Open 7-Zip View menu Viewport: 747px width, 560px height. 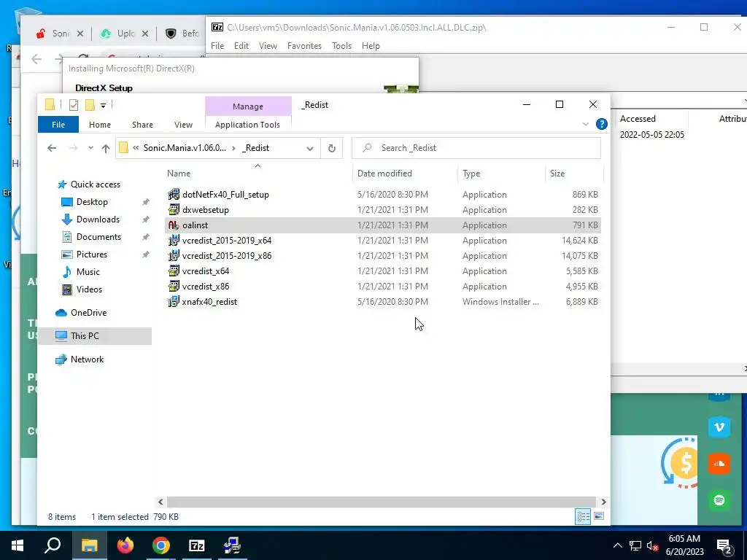pos(268,46)
